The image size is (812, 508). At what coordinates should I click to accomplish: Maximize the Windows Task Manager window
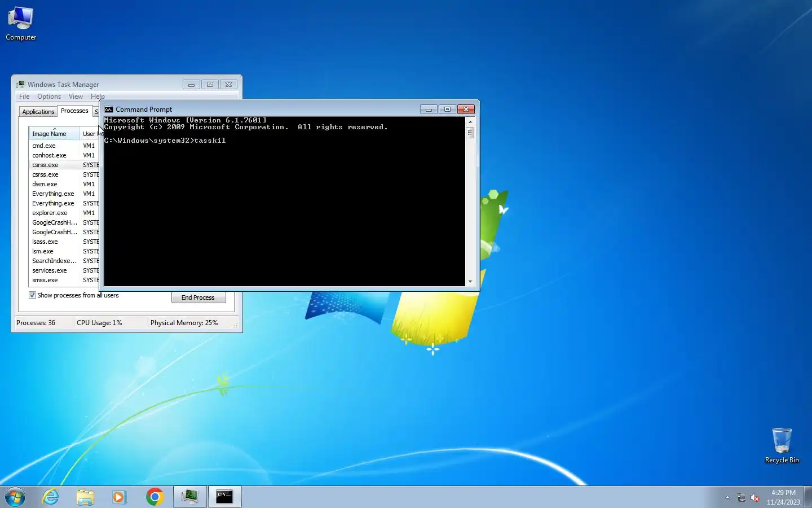click(210, 84)
